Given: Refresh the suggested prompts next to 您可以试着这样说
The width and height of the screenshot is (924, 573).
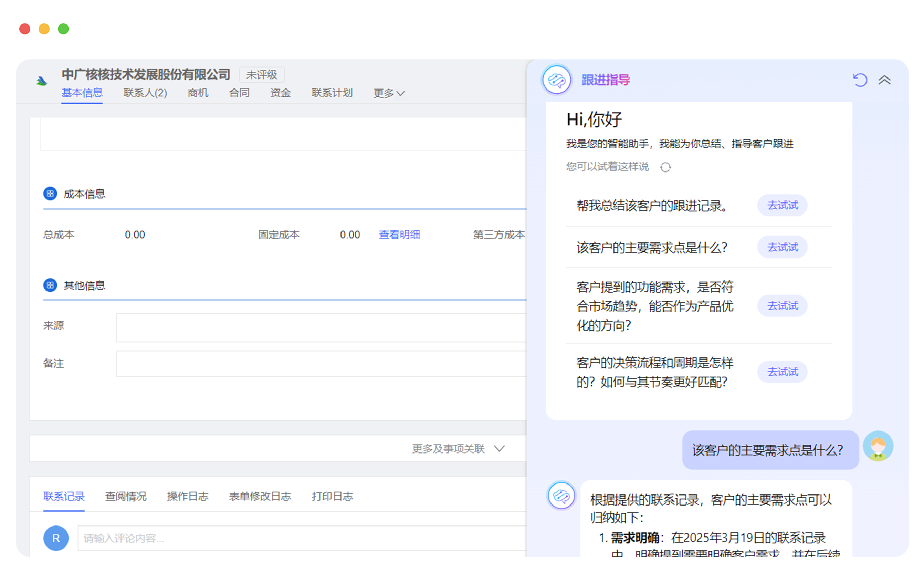Looking at the screenshot, I should [665, 167].
